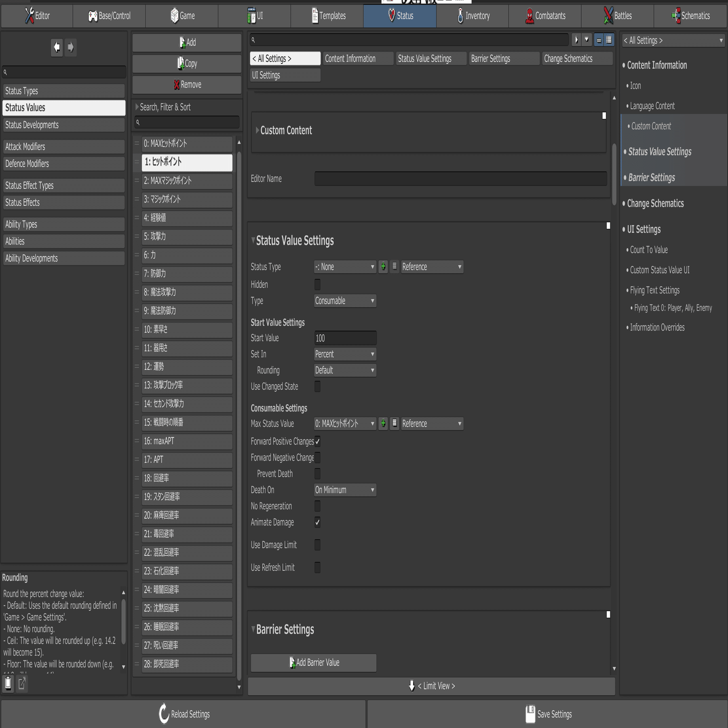This screenshot has width=728, height=728.
Task: Uncheck Animate Damage
Action: tap(317, 522)
